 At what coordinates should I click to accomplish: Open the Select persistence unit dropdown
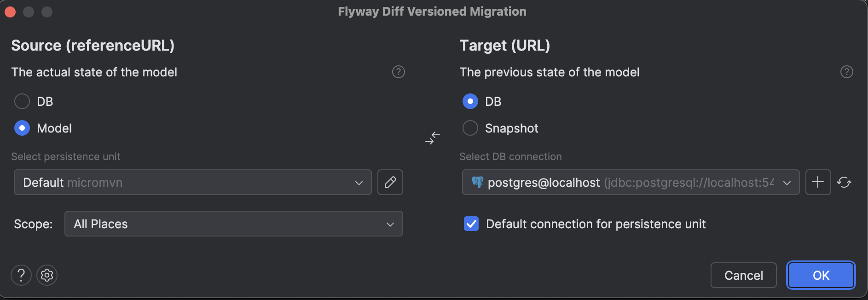click(359, 182)
